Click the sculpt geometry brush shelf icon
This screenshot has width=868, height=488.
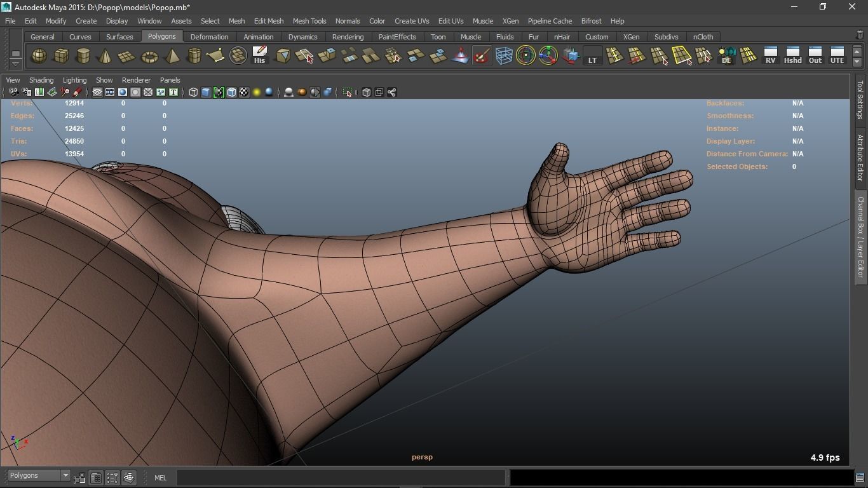[x=482, y=56]
